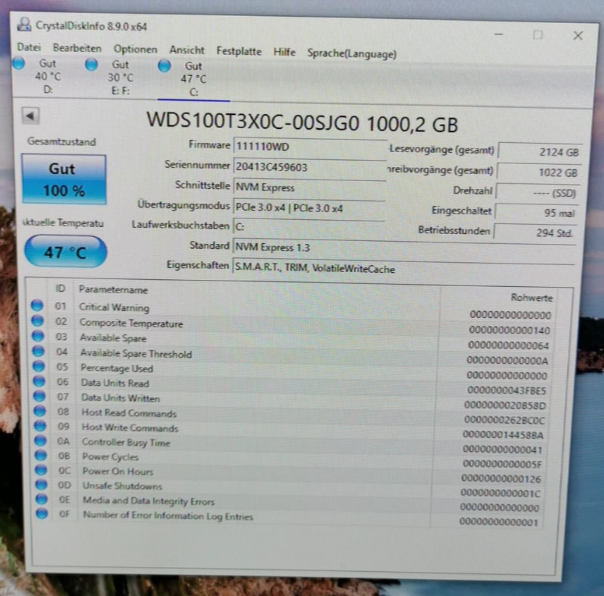604x596 pixels.
Task: Open the Optionen menu
Action: point(135,49)
